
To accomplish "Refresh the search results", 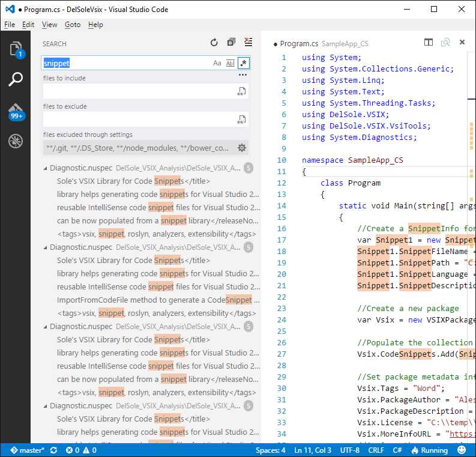I will coord(214,43).
